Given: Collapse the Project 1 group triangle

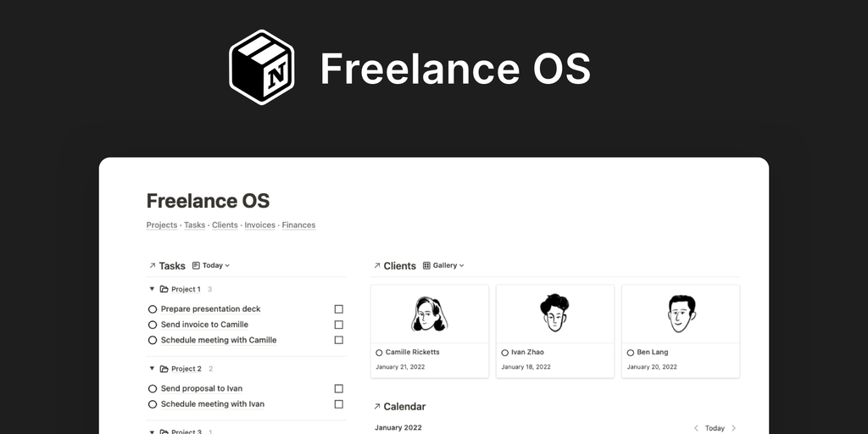Looking at the screenshot, I should 152,289.
